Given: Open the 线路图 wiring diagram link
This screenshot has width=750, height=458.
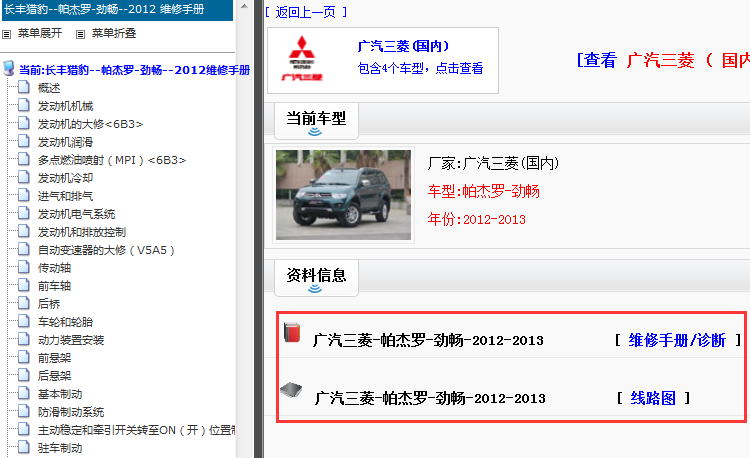Looking at the screenshot, I should click(653, 398).
